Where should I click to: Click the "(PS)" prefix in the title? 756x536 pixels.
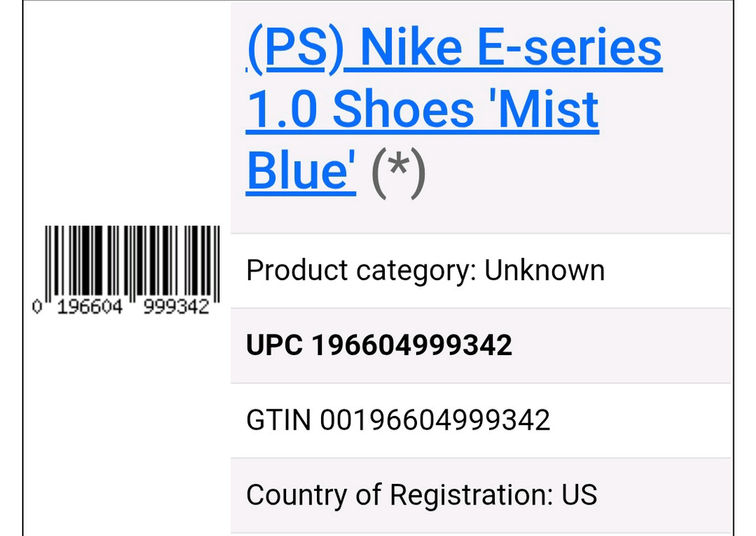(x=295, y=49)
